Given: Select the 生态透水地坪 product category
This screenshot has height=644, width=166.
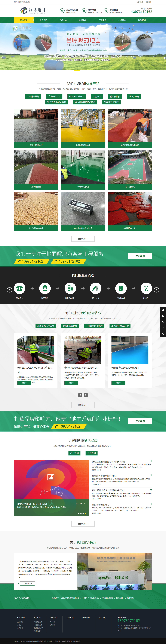Looking at the screenshot, I should click(33, 96).
